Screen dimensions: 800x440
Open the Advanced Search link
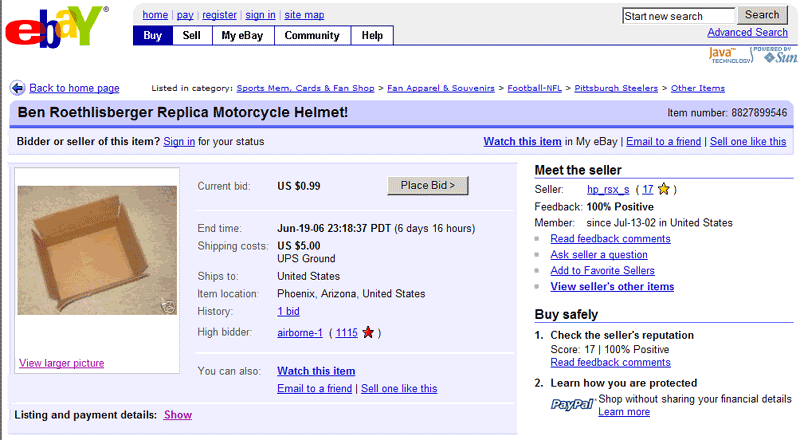point(747,32)
